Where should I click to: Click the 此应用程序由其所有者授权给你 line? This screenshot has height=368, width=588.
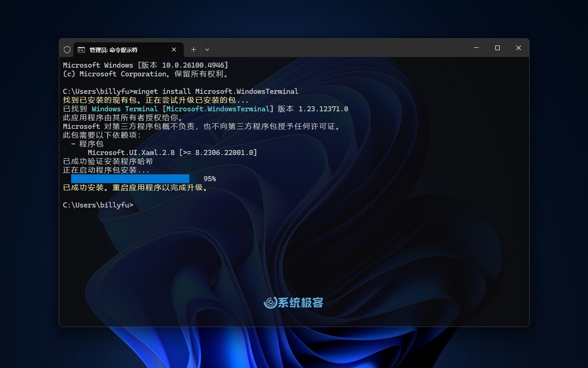[123, 117]
